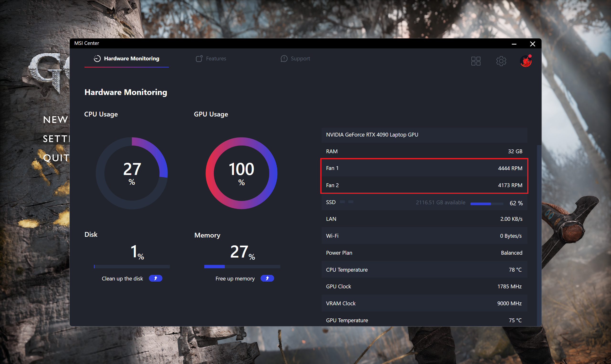Select the VRAM Clock 9000 MHz row

(x=424, y=303)
